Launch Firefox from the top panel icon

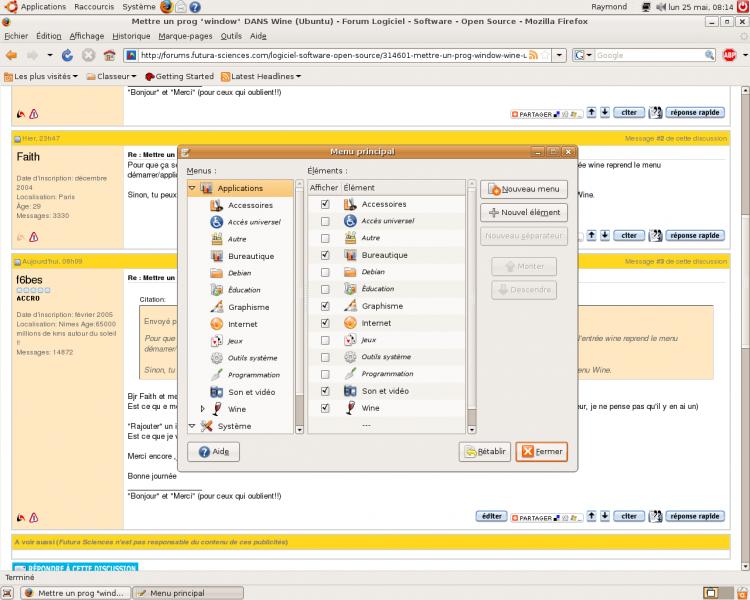coord(166,7)
